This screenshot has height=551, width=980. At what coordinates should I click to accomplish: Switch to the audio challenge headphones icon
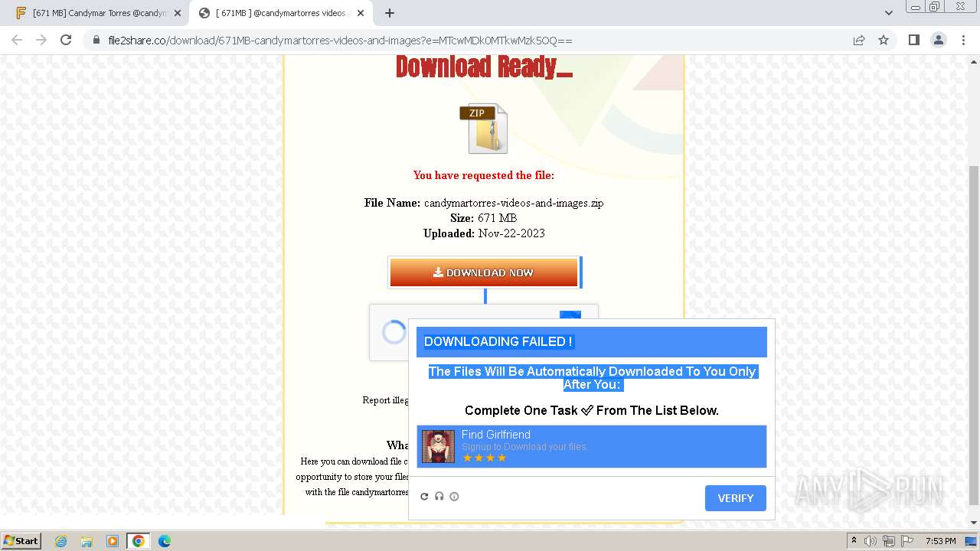point(439,497)
